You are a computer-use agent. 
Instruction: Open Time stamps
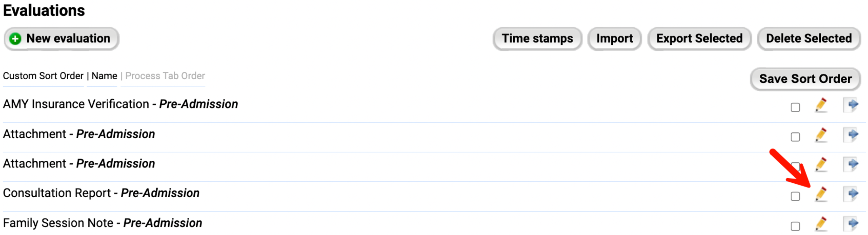[x=537, y=39]
